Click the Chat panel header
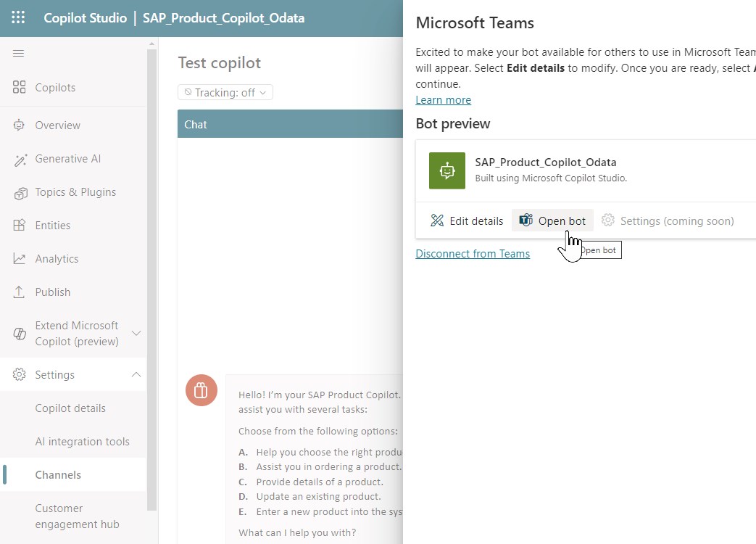 pyautogui.click(x=290, y=124)
